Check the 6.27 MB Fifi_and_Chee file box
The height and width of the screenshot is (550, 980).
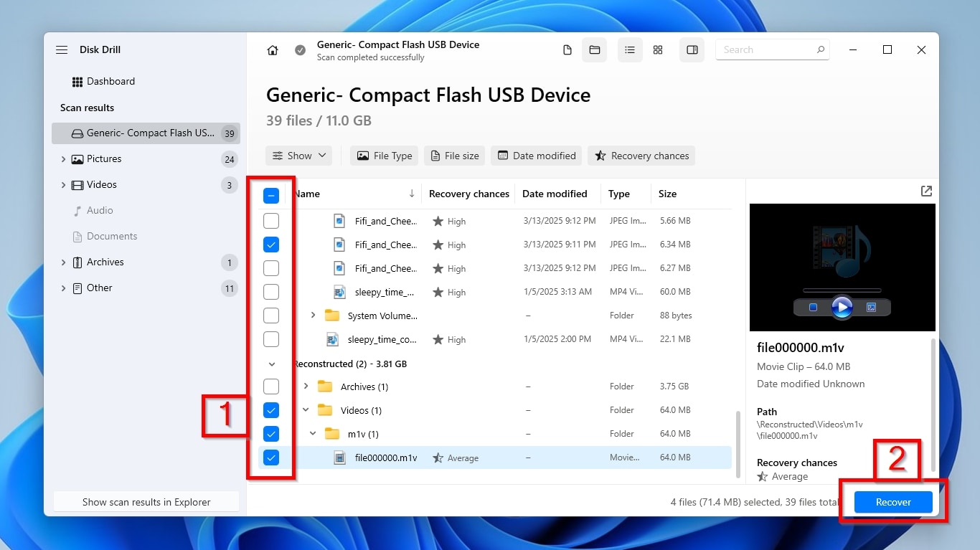click(x=271, y=268)
